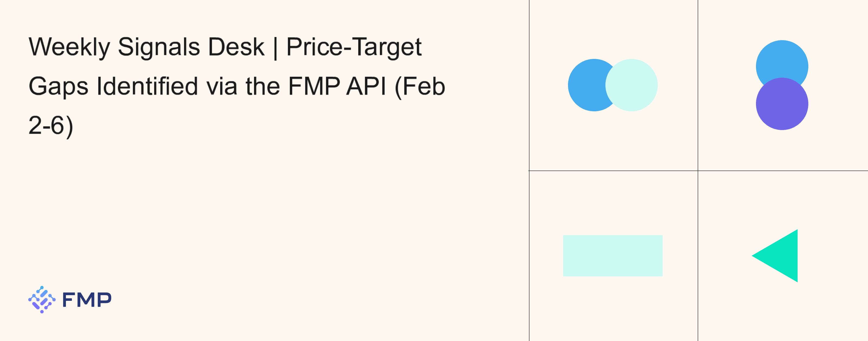Click the pipe separator in the headline
868x341 pixels.
click(x=275, y=48)
